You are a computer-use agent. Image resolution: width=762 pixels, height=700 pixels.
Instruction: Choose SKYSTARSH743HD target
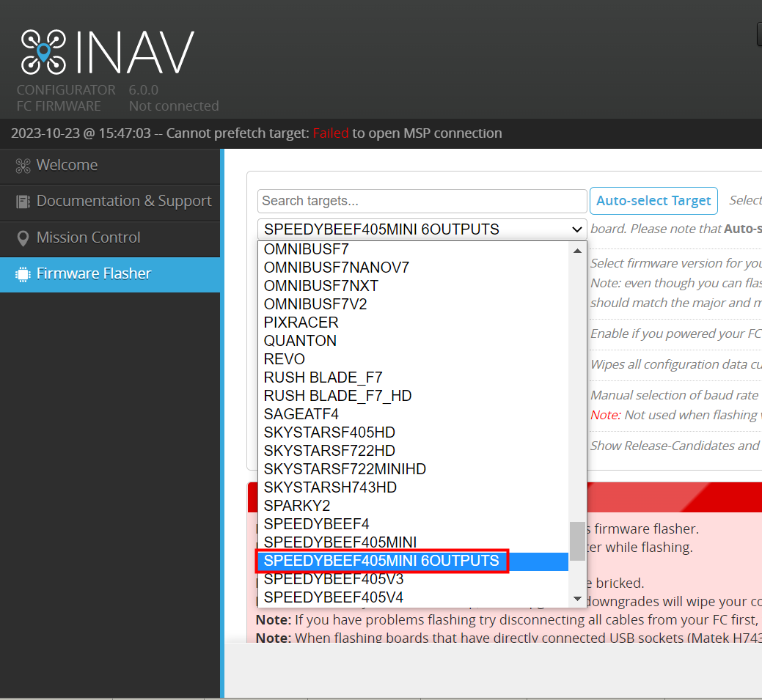pyautogui.click(x=414, y=487)
